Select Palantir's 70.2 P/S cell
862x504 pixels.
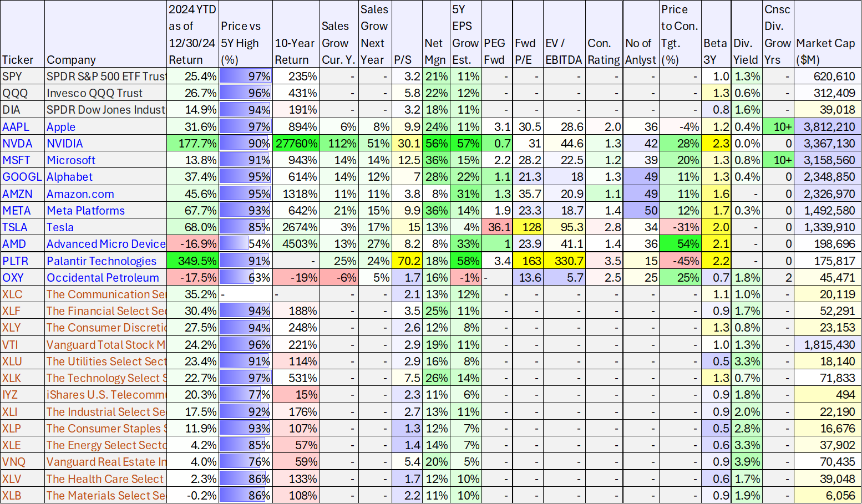[x=407, y=261]
